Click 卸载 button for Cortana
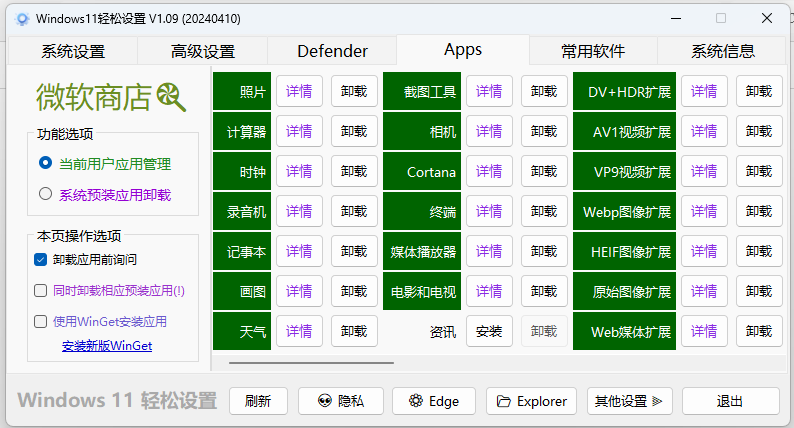794x428 pixels. [543, 172]
